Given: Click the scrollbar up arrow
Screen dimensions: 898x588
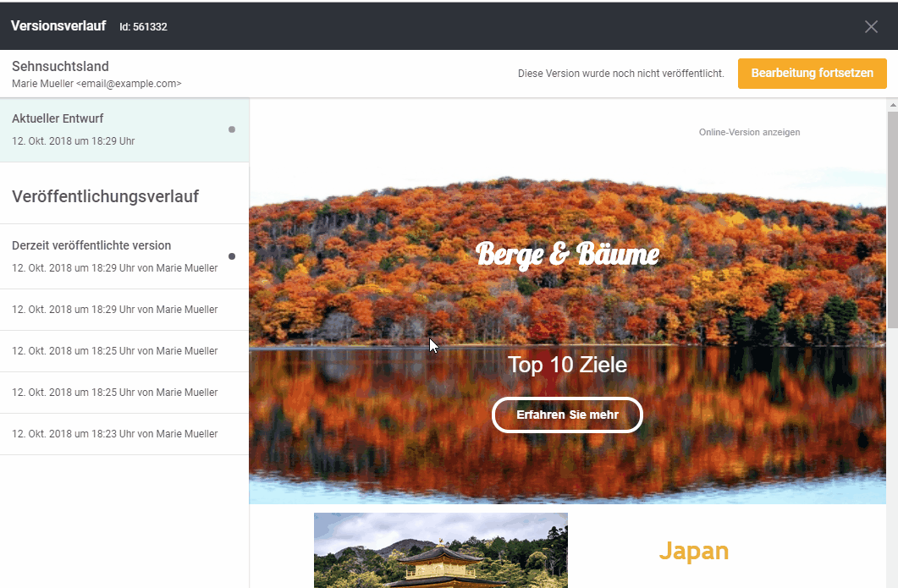Looking at the screenshot, I should tap(892, 106).
